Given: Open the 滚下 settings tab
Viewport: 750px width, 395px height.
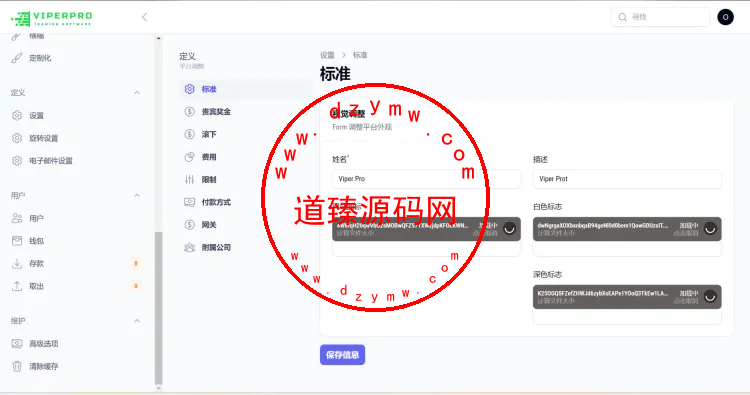Looking at the screenshot, I should point(245,134).
